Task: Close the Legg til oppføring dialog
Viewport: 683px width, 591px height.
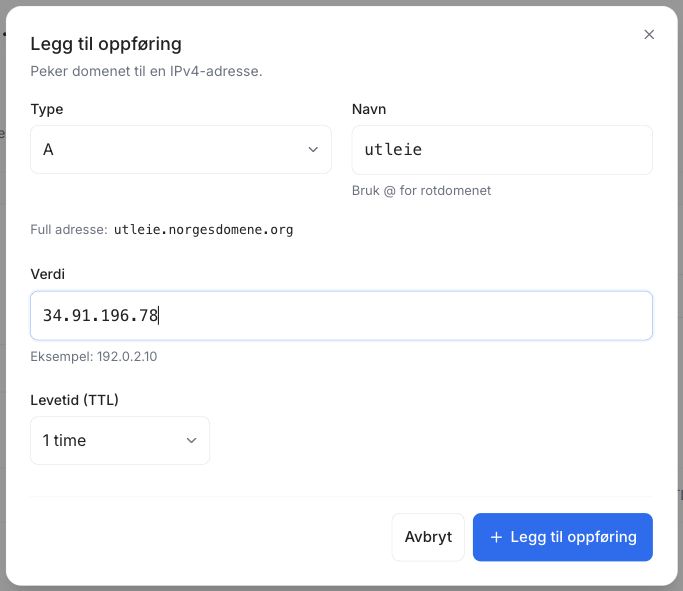Action: [x=649, y=34]
